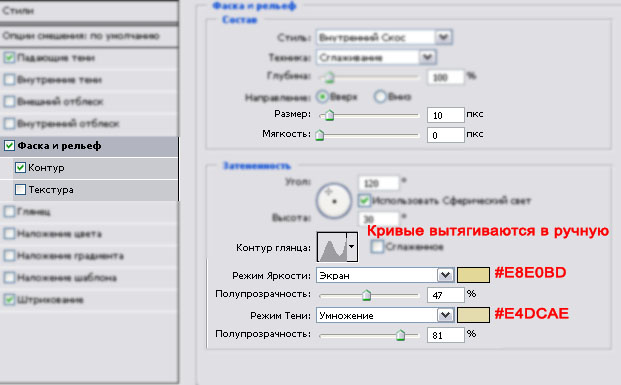This screenshot has width=621, height=385.
Task: Open the Режим Яркости dropdown set to Экран
Action: (x=385, y=275)
